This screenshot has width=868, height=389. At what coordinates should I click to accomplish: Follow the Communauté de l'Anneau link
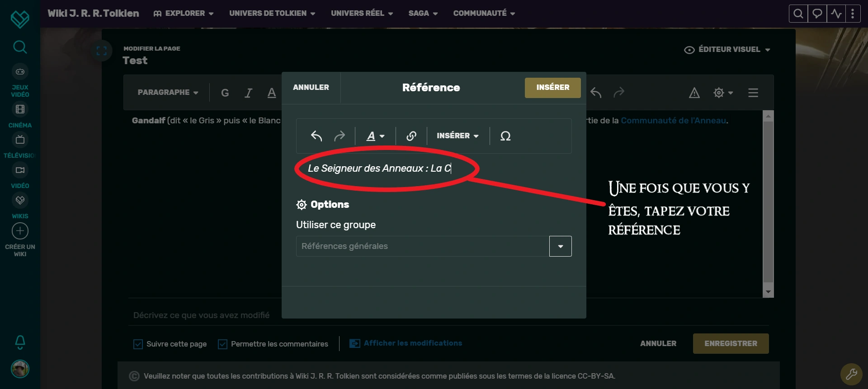[674, 121]
